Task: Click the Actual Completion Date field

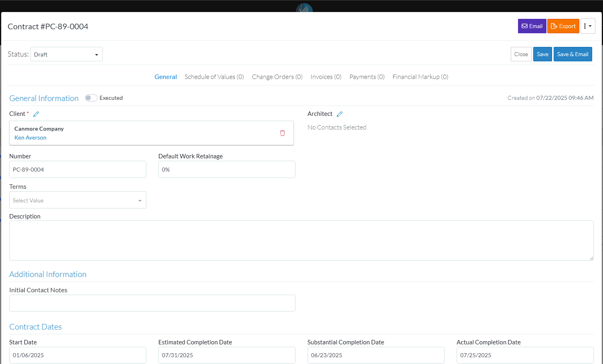Action: tap(525, 355)
